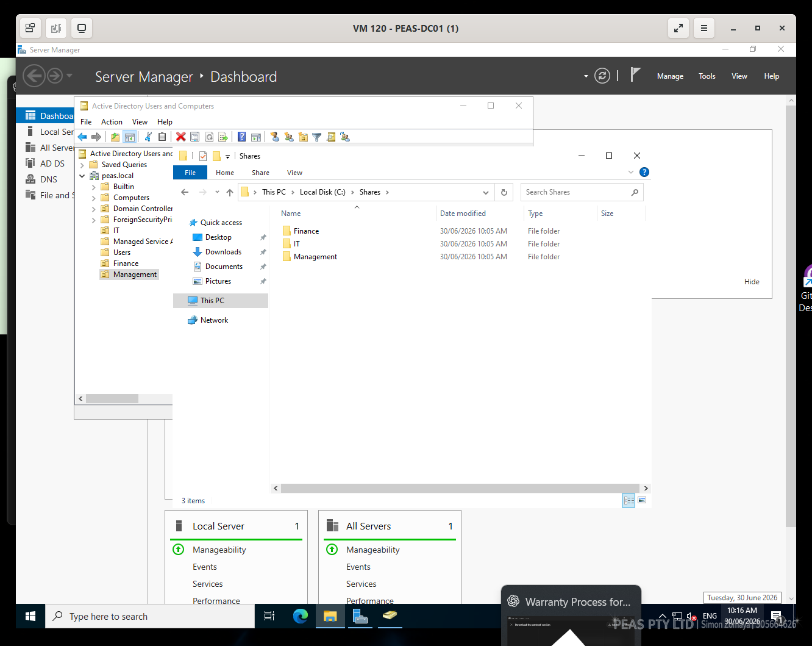Click the Search Shares input field
Screen dimensions: 812x646
coord(575,192)
